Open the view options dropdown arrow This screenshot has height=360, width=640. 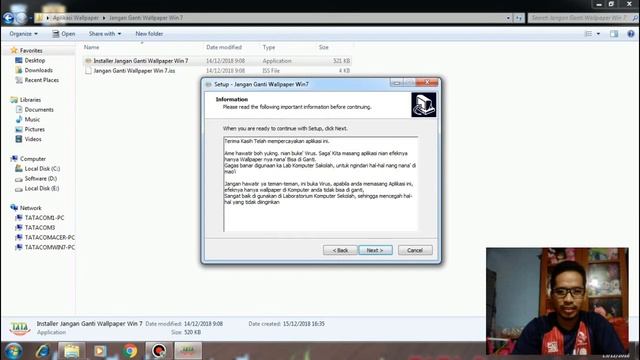tap(598, 34)
